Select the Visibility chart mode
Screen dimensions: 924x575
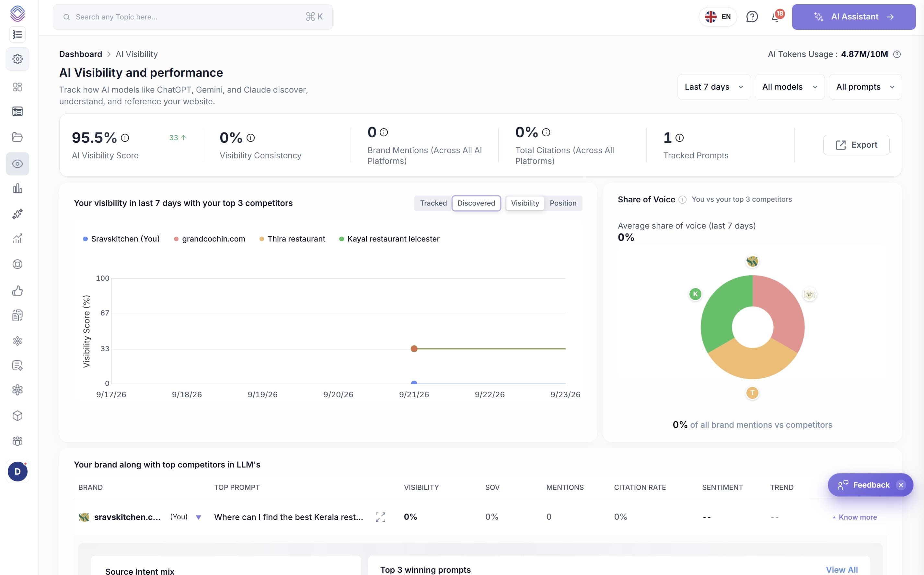click(525, 203)
